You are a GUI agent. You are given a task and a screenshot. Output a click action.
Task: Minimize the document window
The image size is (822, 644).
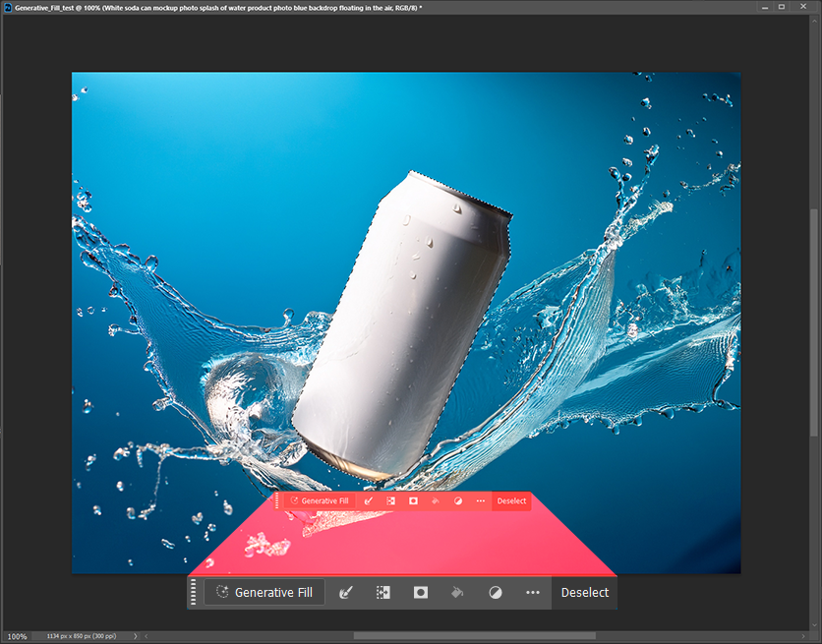[765, 7]
